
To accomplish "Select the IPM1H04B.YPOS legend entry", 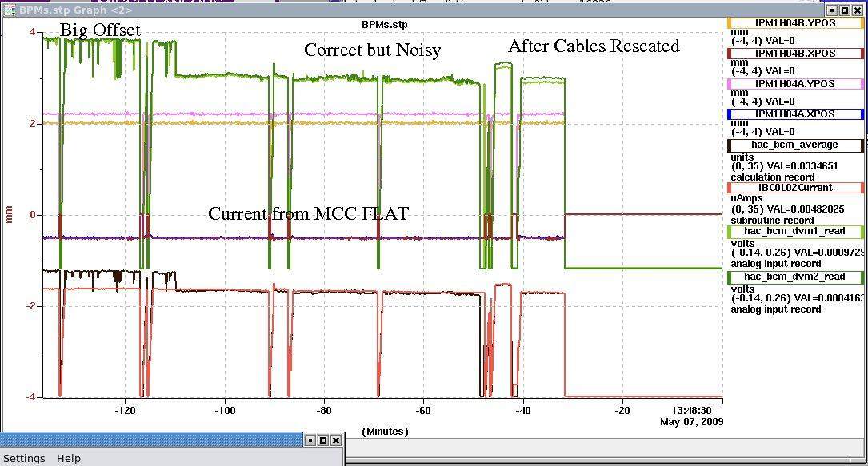I will 795,23.
